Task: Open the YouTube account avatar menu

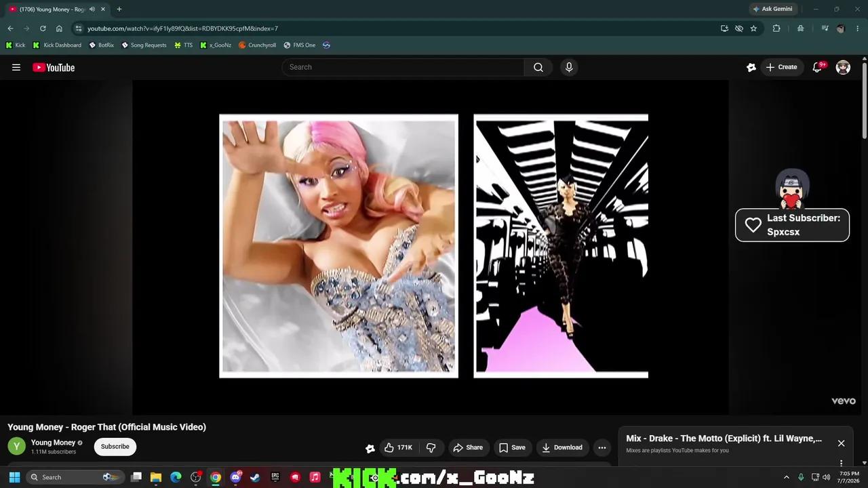Action: click(843, 67)
